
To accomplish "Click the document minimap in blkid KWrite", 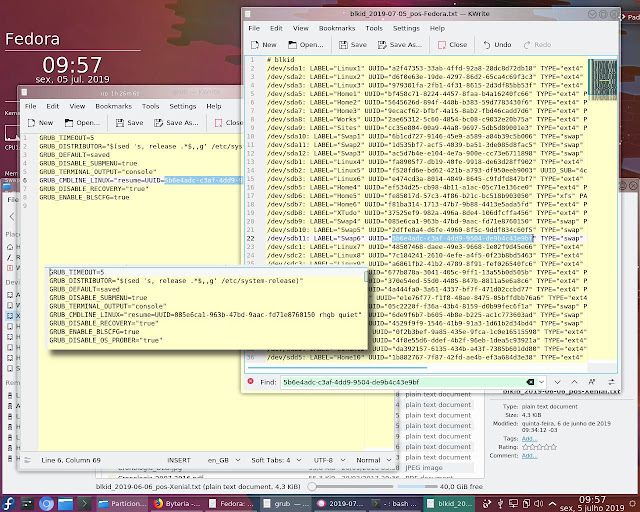I will point(602,80).
